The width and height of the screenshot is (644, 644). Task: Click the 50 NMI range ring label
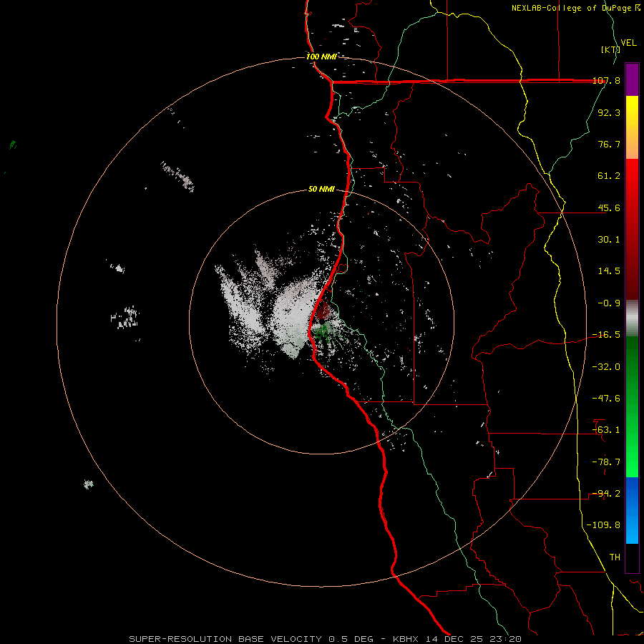[321, 190]
